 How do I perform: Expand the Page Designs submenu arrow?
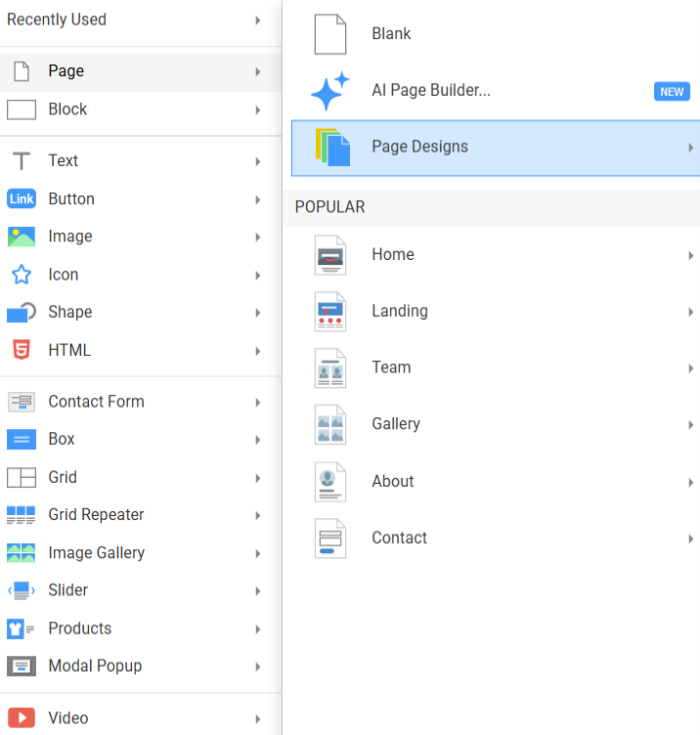click(x=690, y=148)
